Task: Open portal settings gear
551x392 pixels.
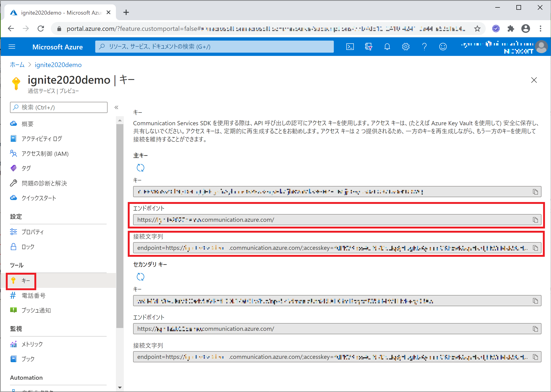Action: pos(406,47)
